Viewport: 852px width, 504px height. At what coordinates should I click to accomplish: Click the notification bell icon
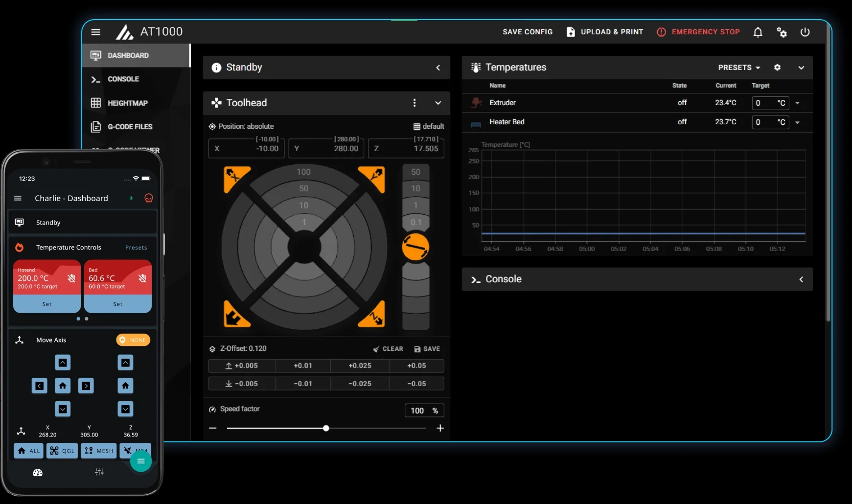tap(758, 32)
